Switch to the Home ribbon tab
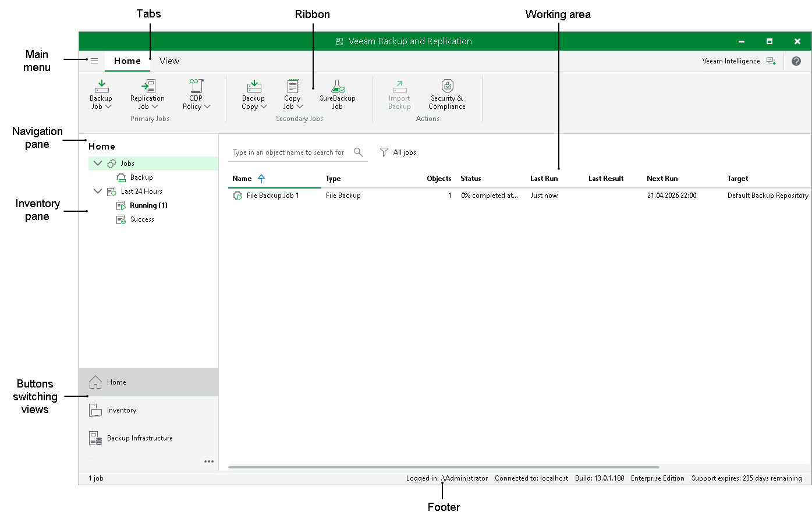This screenshot has height=519, width=812. pos(127,61)
